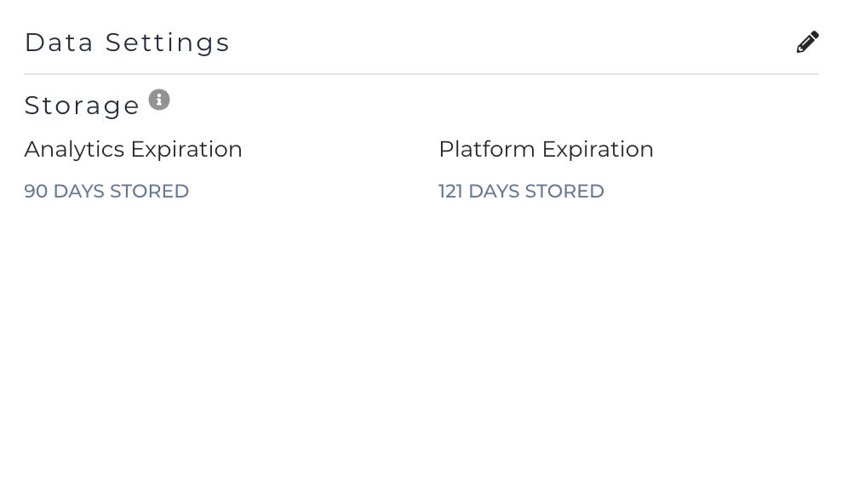Click the Data Settings heading
853x504 pixels.
point(128,43)
